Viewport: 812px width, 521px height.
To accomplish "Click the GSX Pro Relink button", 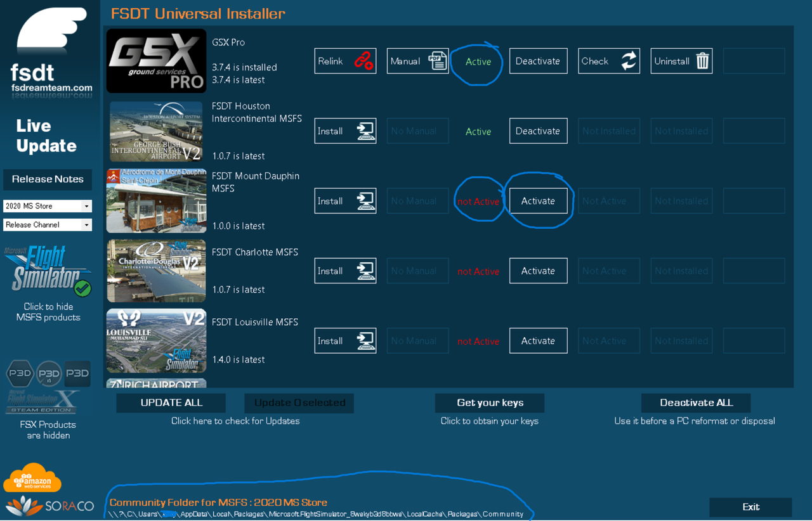I will coord(345,61).
